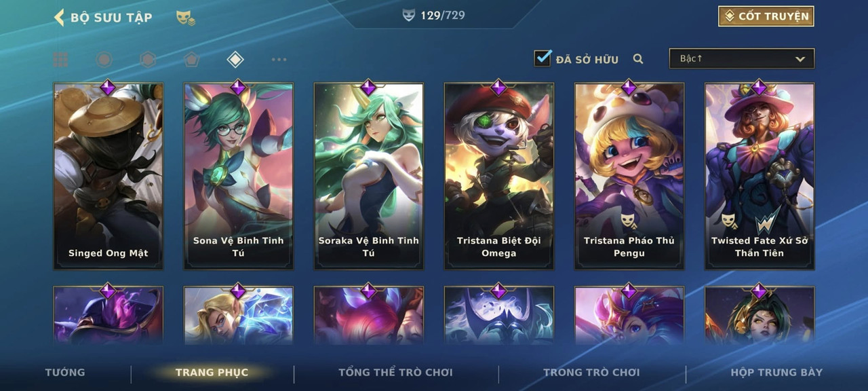Select the diamond rarity filter icon
The image size is (868, 391).
click(x=235, y=60)
